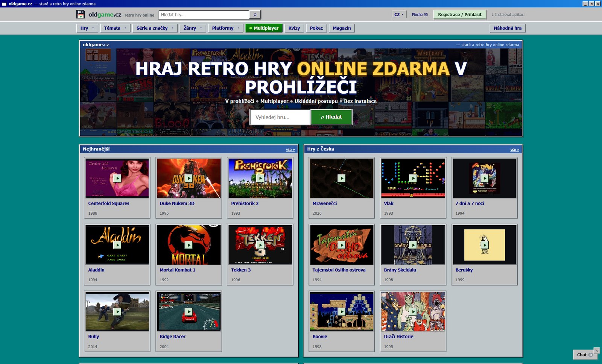Open the Duke Nukem 3D title link
Image resolution: width=602 pixels, height=364 pixels.
(177, 203)
